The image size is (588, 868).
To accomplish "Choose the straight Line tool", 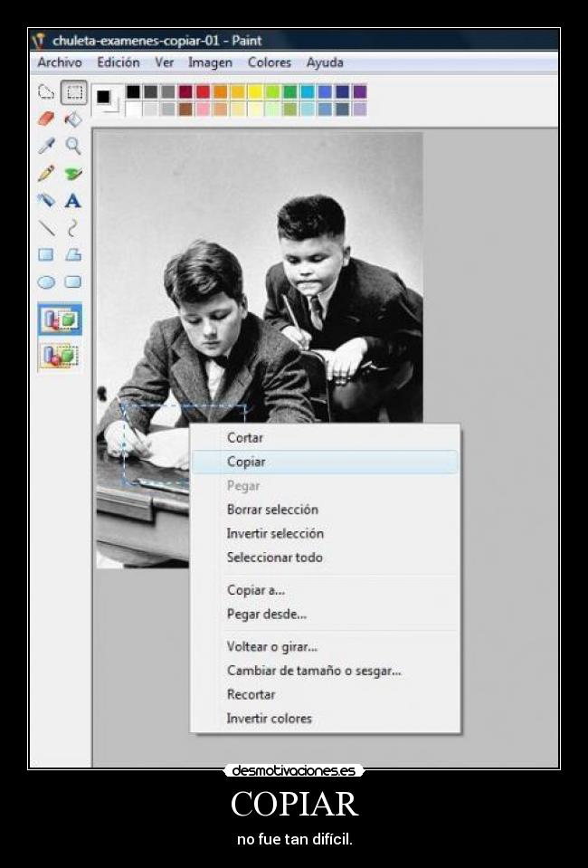I will tap(46, 227).
